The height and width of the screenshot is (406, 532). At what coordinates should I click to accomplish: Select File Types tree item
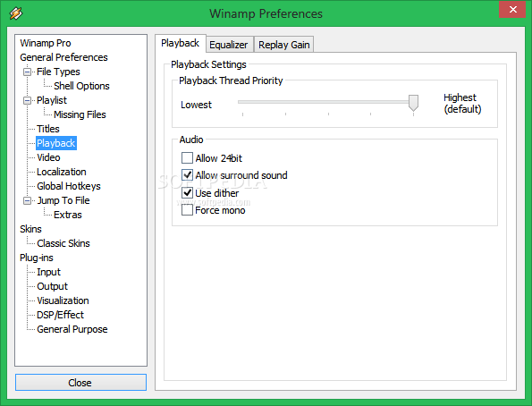[x=58, y=72]
